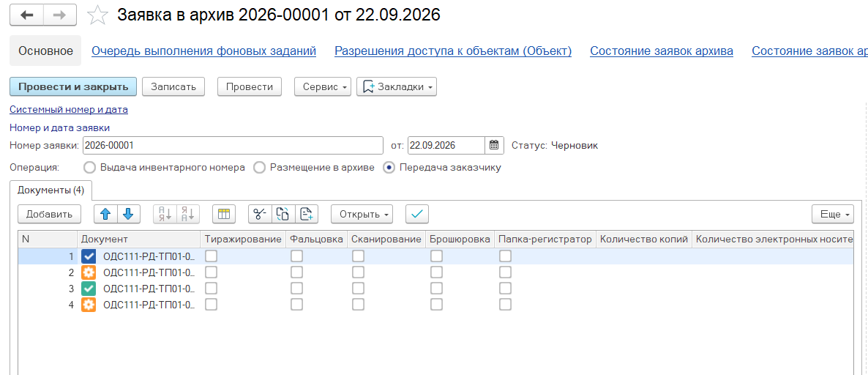
Task: Open the table columns settings icon
Action: (224, 214)
